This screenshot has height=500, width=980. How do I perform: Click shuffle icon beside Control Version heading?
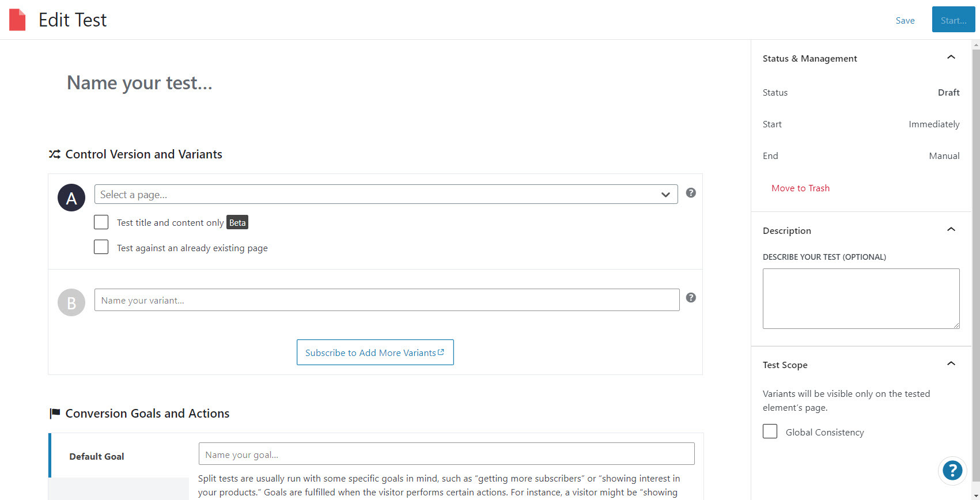tap(55, 154)
